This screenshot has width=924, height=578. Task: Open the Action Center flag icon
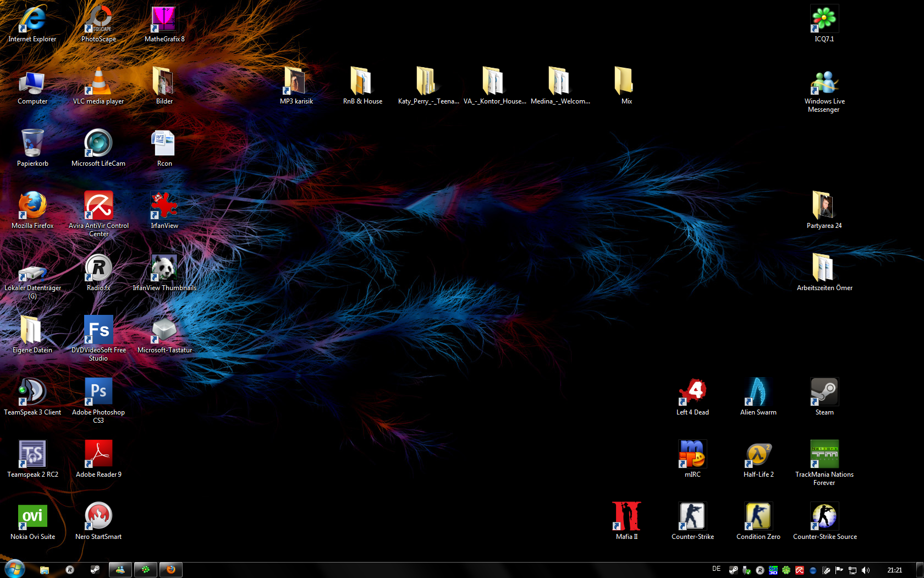[x=839, y=570]
